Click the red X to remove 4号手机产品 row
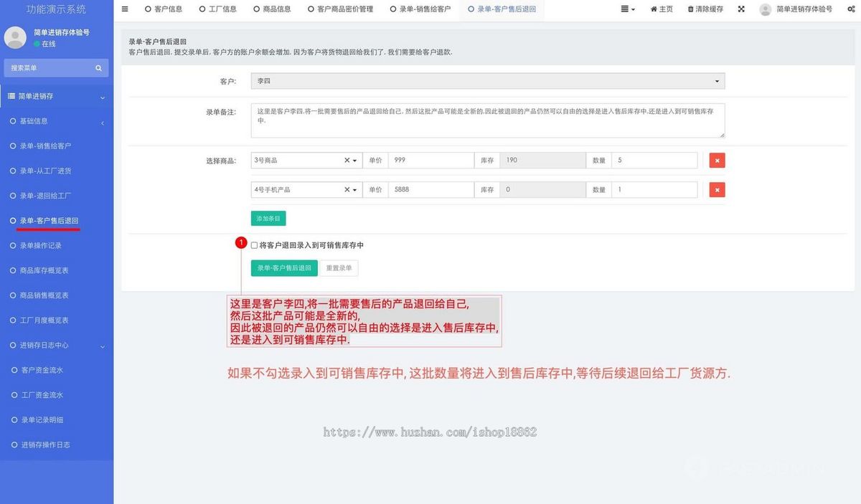The height and width of the screenshot is (504, 861). click(x=717, y=189)
